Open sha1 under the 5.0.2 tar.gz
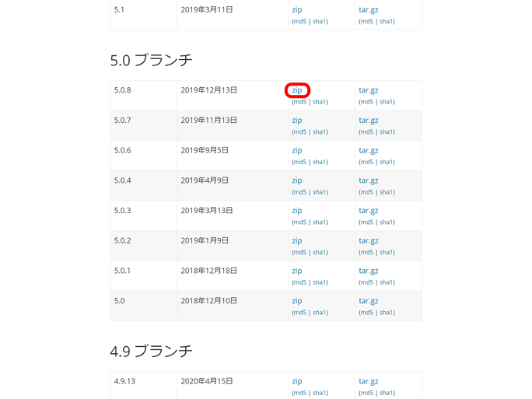The height and width of the screenshot is (399, 532). pyautogui.click(x=387, y=253)
